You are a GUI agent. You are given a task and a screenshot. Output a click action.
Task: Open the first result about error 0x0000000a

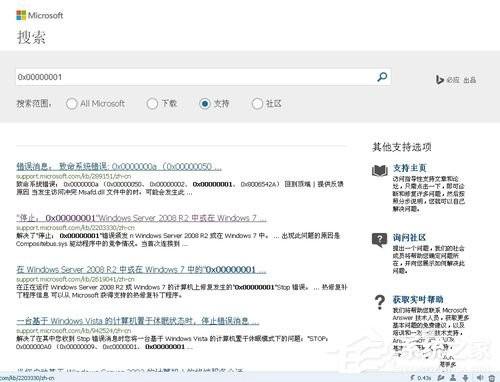[119, 166]
